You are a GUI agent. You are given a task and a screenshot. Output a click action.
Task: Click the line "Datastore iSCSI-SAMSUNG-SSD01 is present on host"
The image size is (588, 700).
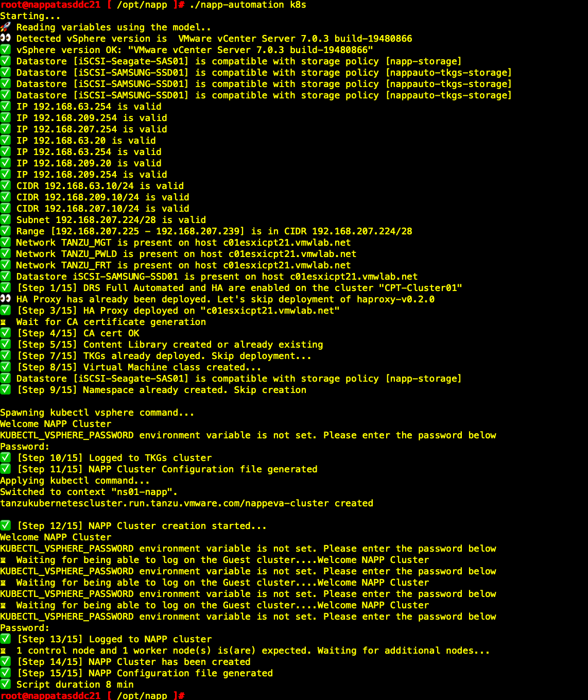point(150,277)
